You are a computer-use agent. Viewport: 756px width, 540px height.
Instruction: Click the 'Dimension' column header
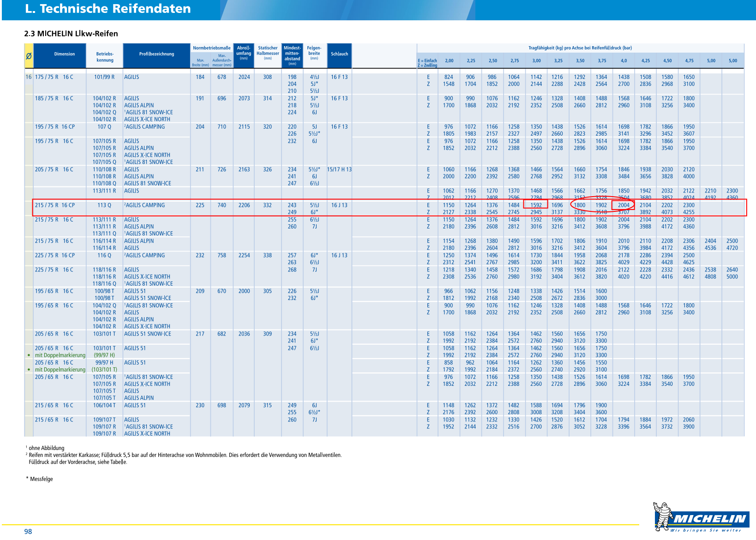click(64, 54)
